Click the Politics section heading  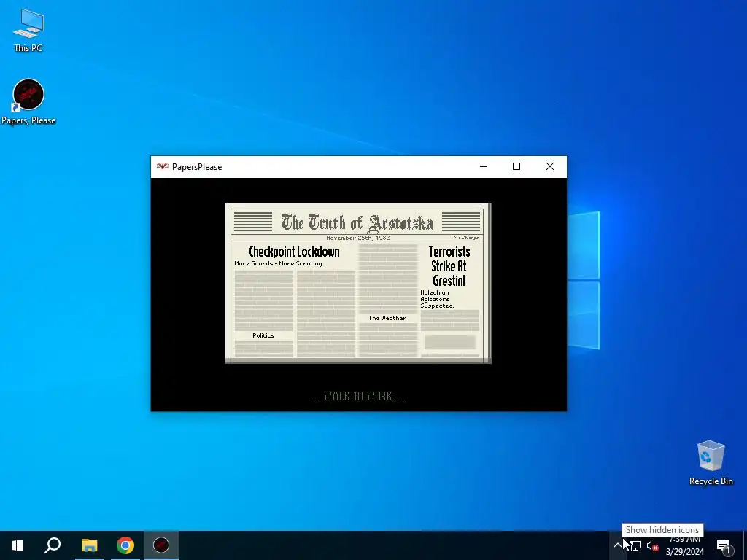[x=263, y=335]
